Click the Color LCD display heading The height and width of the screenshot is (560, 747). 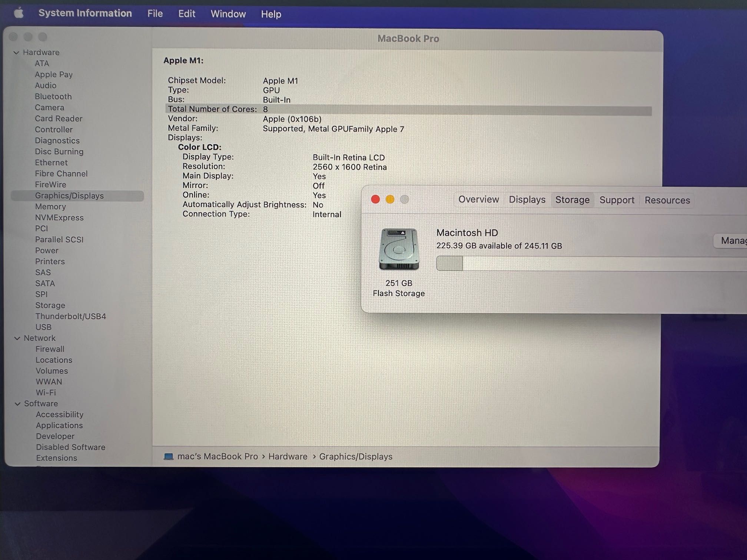coord(199,147)
